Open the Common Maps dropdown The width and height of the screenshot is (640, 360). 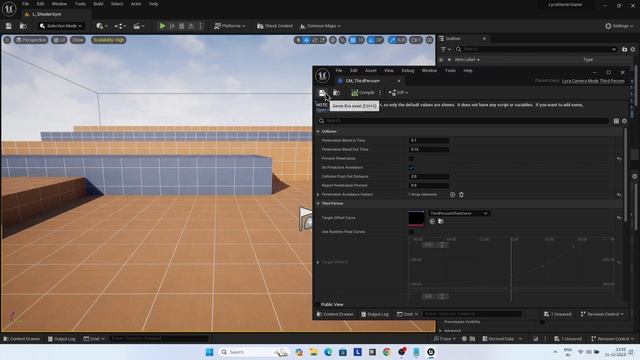[x=320, y=26]
